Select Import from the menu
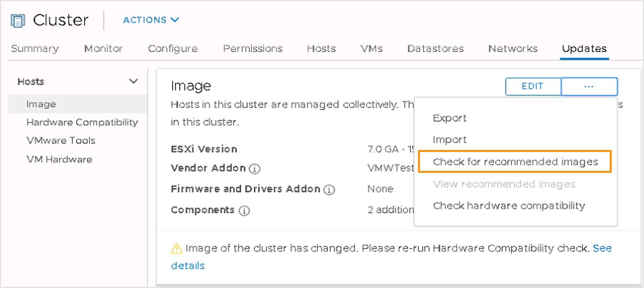The width and height of the screenshot is (644, 288). tap(450, 140)
